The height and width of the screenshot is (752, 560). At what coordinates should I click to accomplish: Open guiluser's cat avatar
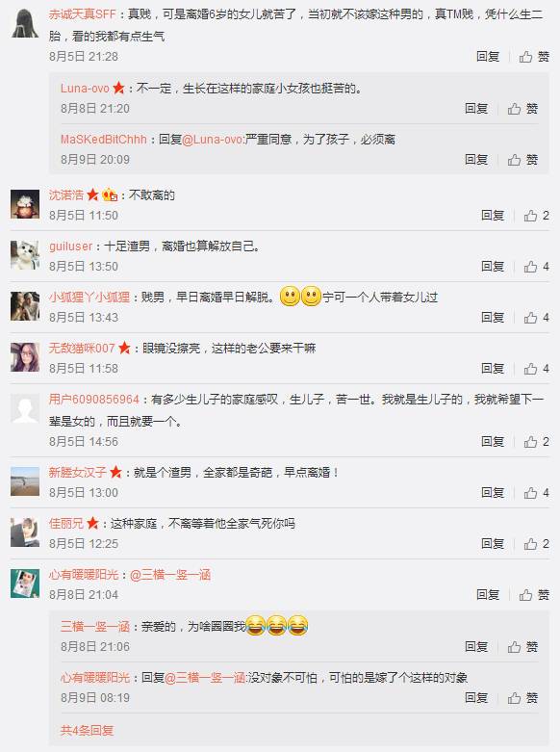tap(25, 254)
